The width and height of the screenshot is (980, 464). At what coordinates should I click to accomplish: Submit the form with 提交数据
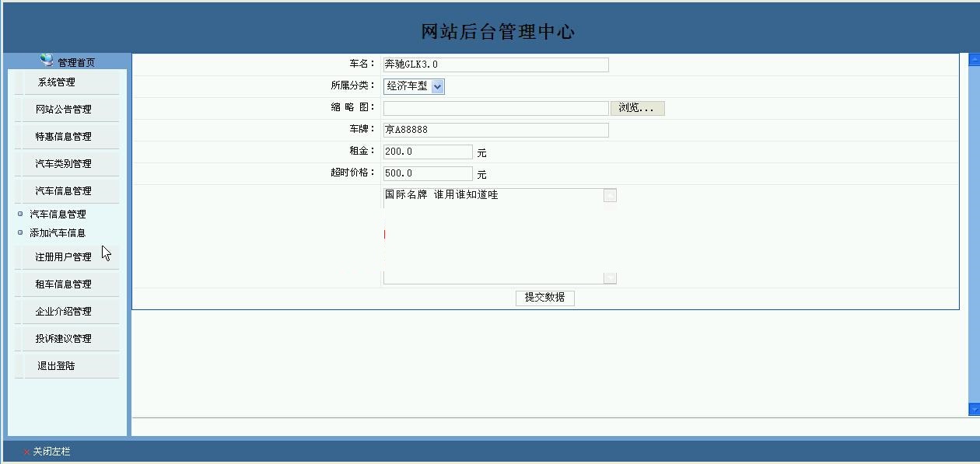[x=545, y=298]
